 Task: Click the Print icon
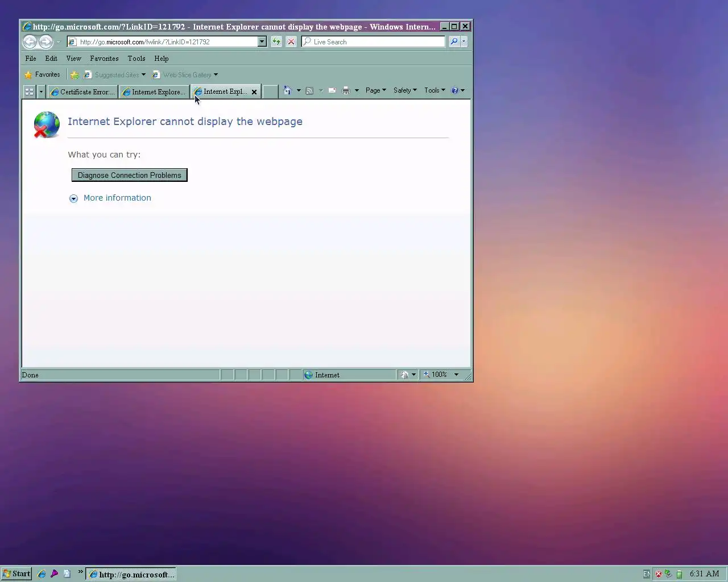pos(346,90)
